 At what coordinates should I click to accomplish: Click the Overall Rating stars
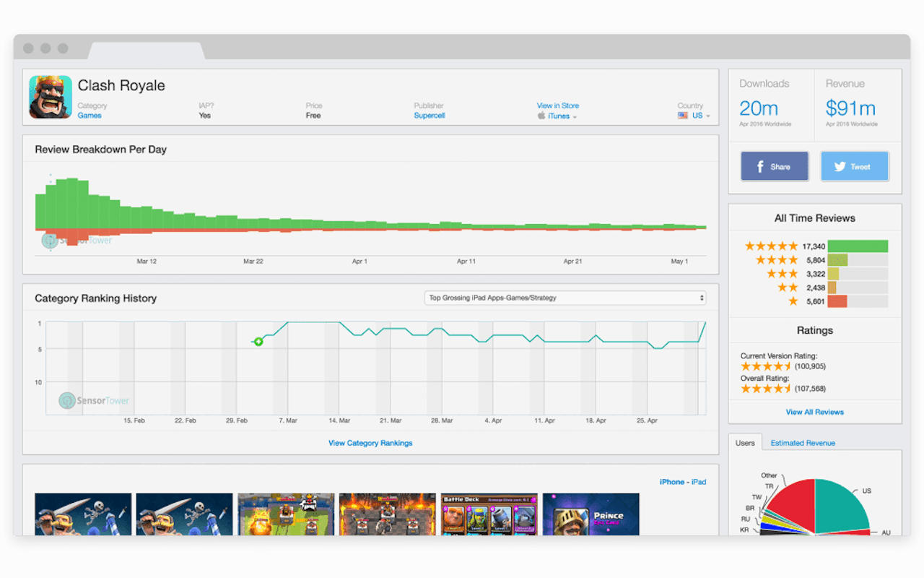click(x=766, y=389)
